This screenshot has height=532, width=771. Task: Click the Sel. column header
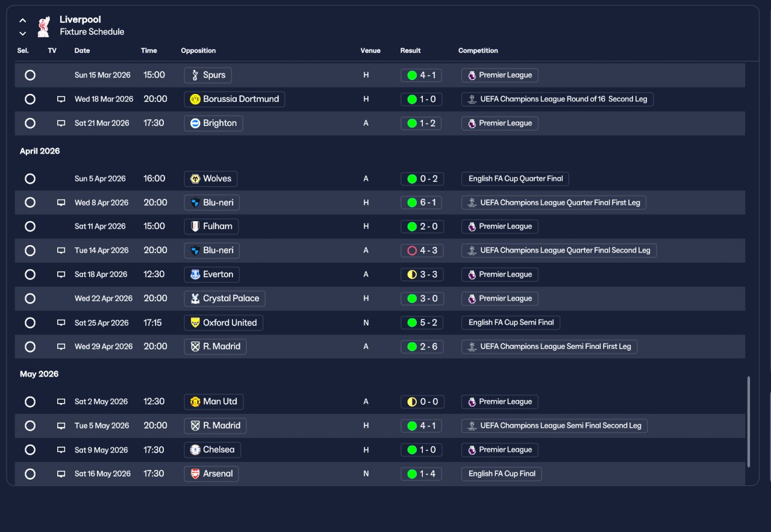pos(23,51)
